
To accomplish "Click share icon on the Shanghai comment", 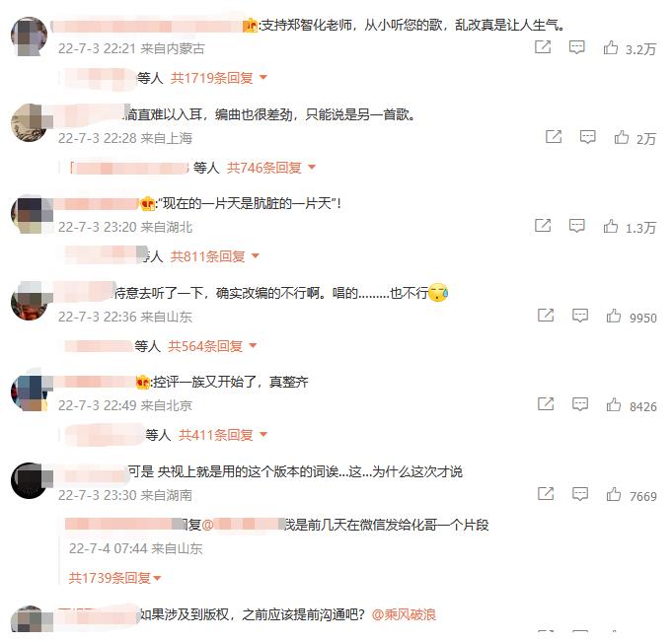I will point(554,137).
